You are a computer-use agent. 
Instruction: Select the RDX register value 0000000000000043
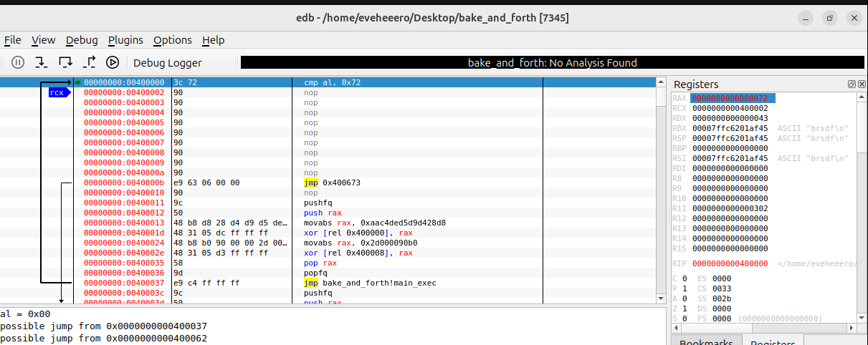(730, 118)
